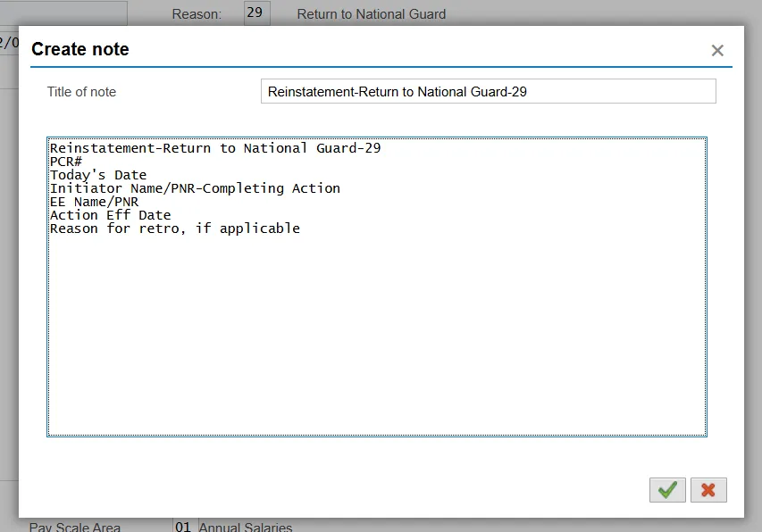Image resolution: width=762 pixels, height=532 pixels.
Task: Click the Create note dialog title
Action: (80, 50)
